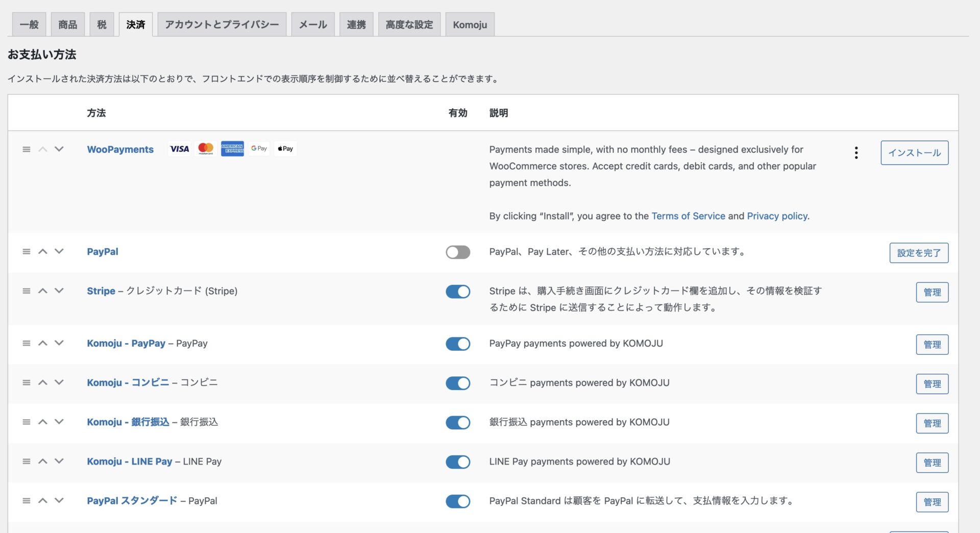
Task: Select the Apple Pay icon
Action: [285, 149]
